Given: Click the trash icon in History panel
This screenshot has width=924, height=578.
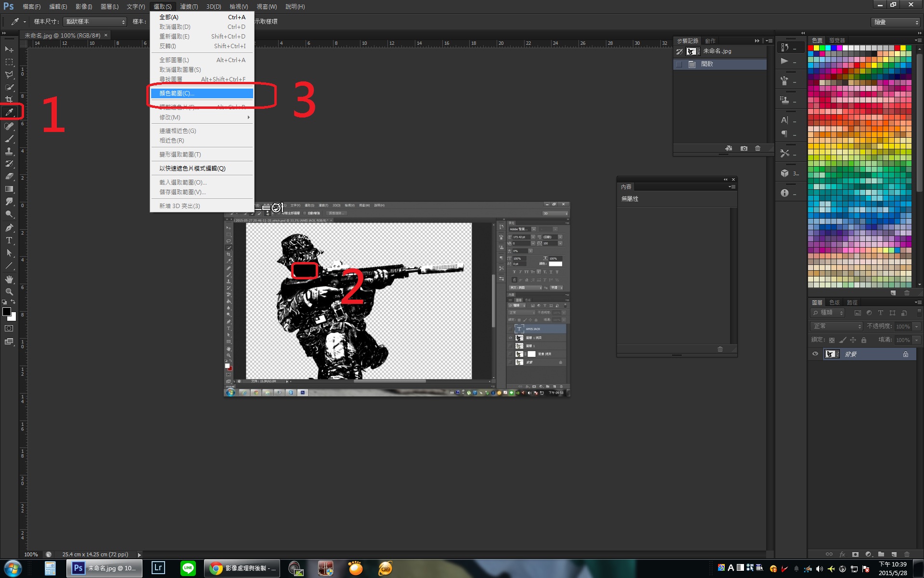Looking at the screenshot, I should pos(757,148).
